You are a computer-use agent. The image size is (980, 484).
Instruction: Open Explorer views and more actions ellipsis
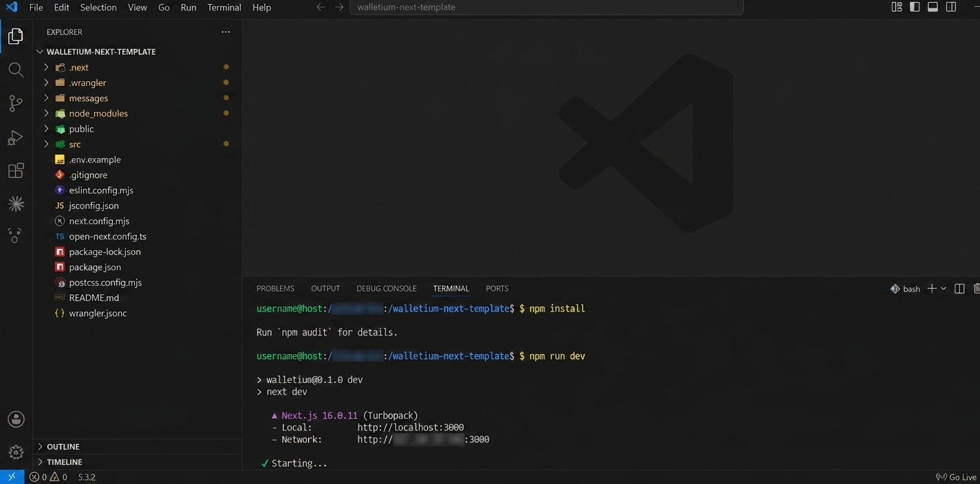coord(226,32)
